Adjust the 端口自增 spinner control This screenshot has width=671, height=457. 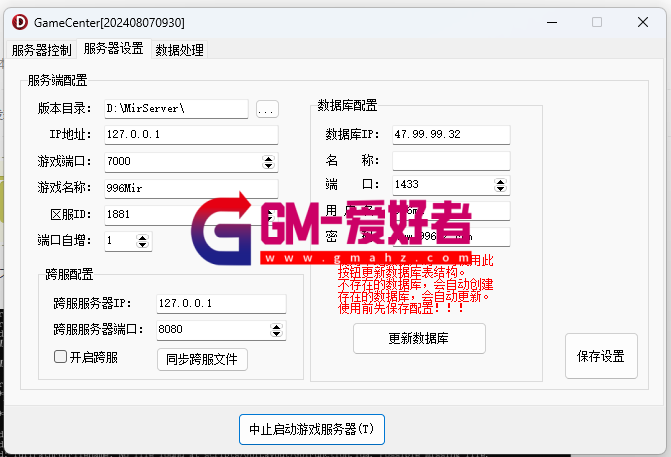coord(143,241)
